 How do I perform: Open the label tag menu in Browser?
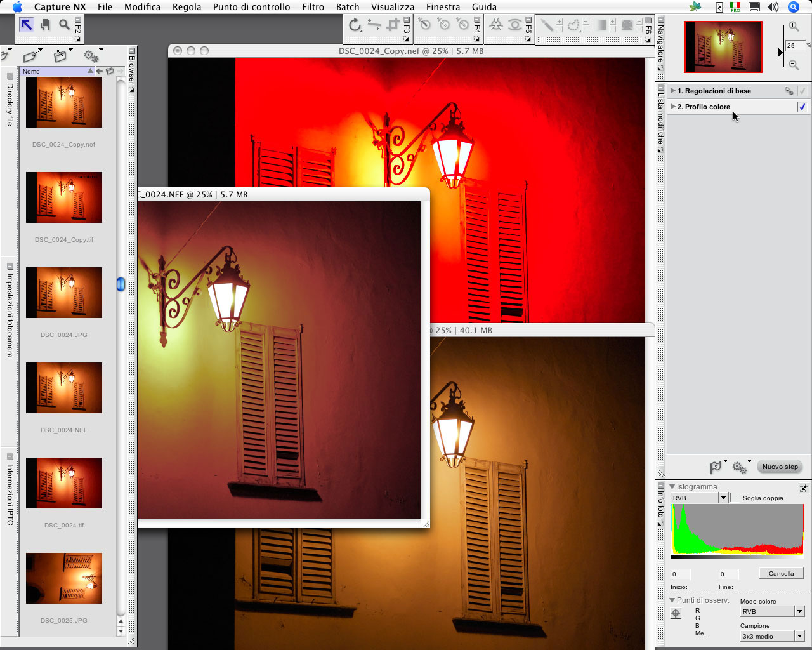coord(32,56)
